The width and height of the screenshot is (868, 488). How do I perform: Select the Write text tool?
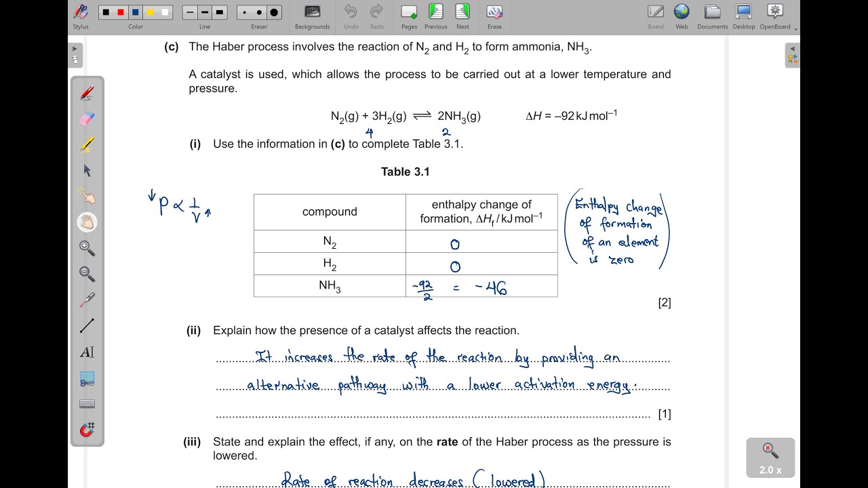pyautogui.click(x=87, y=352)
